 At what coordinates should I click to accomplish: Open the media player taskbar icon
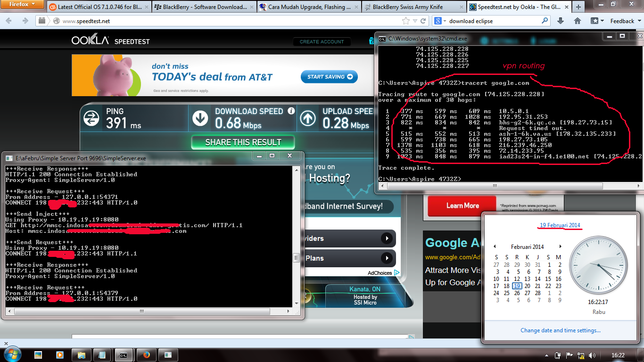(59, 355)
